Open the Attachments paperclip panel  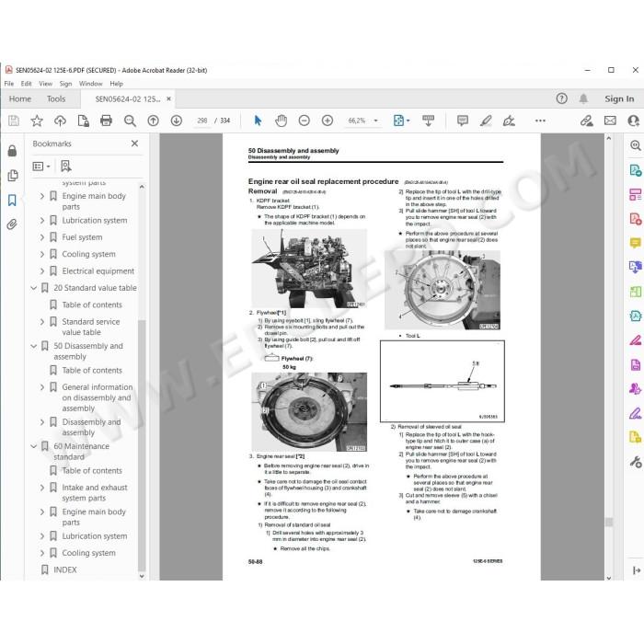(12, 224)
